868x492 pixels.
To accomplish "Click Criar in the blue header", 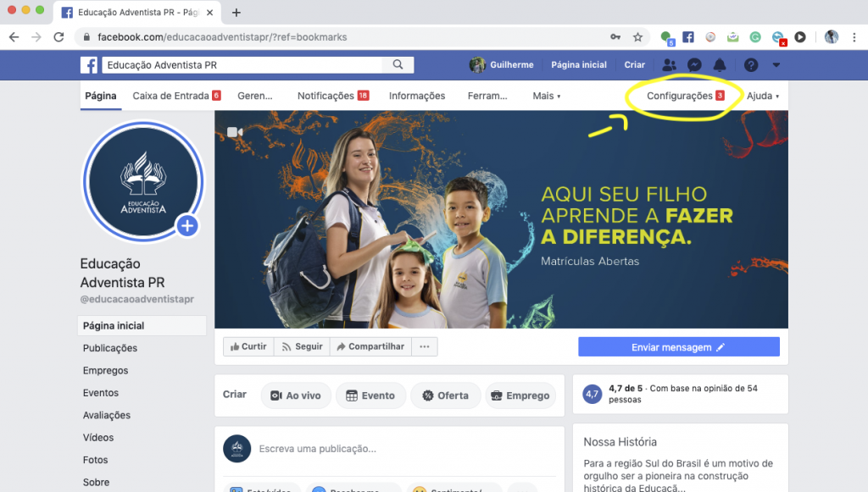I will pos(634,64).
